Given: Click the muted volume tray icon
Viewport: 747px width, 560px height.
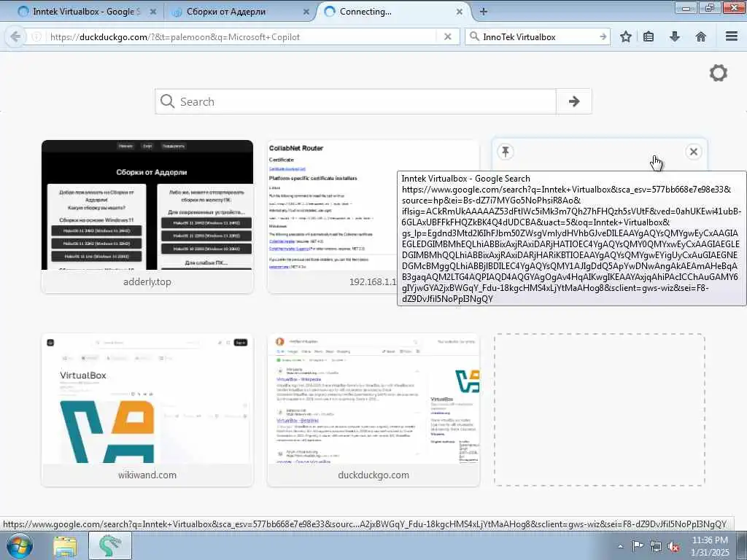Looking at the screenshot, I should click(x=673, y=546).
